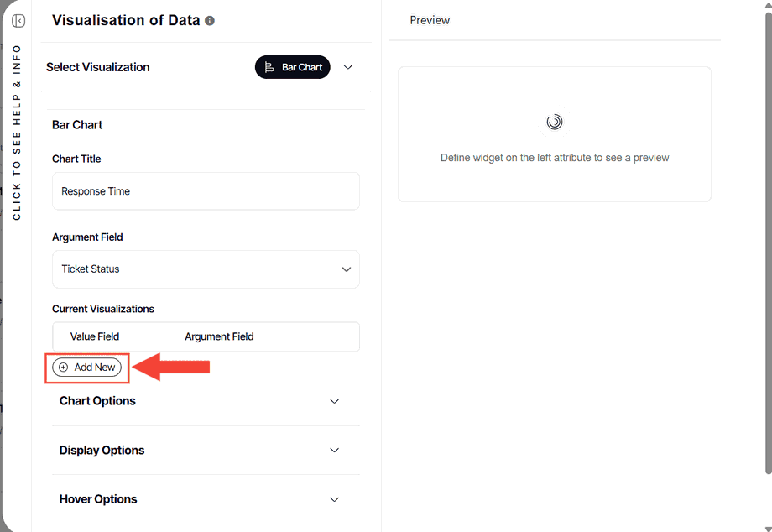Click the plus icon on the Add New button
The image size is (772, 532).
tap(64, 367)
